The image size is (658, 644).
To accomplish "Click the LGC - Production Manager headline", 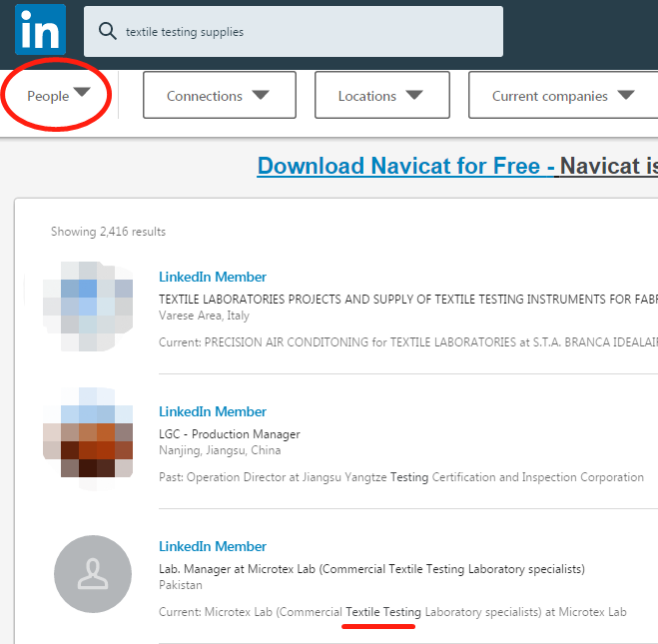I will point(230,434).
